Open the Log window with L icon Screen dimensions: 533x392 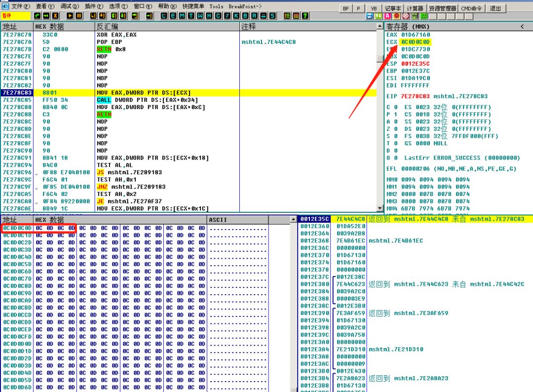(164, 16)
